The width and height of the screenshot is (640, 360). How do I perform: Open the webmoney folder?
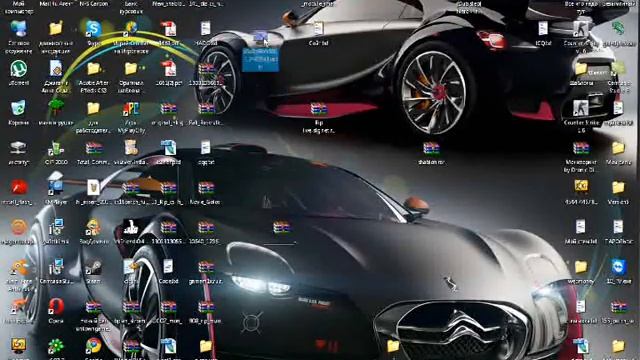[581, 267]
